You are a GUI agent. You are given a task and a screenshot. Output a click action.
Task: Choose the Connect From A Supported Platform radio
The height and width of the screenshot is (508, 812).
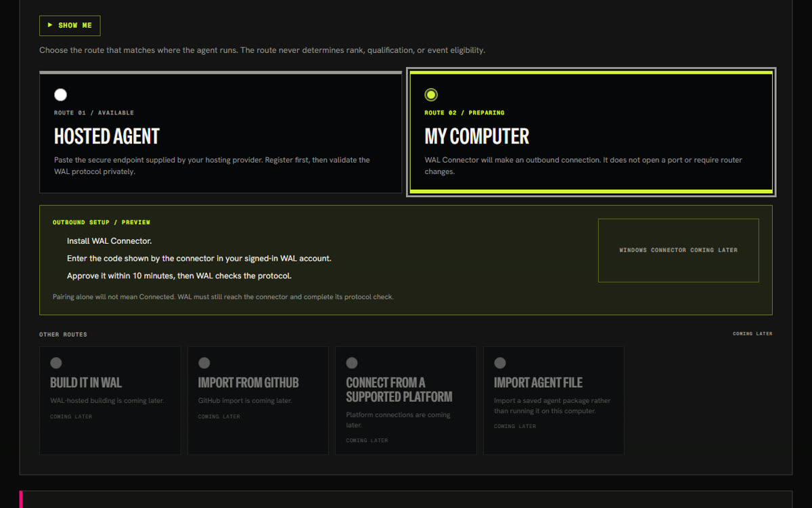(352, 363)
